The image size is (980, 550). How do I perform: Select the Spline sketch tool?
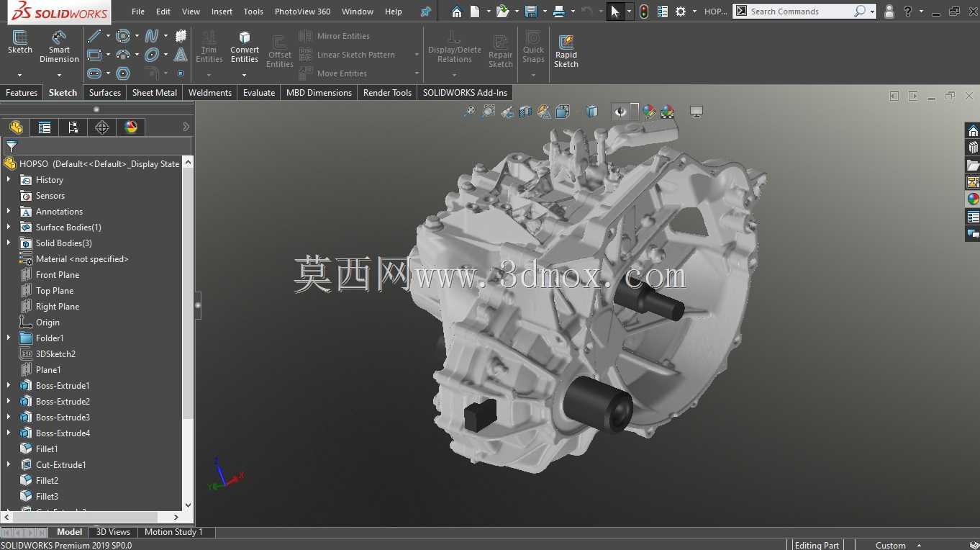(152, 36)
